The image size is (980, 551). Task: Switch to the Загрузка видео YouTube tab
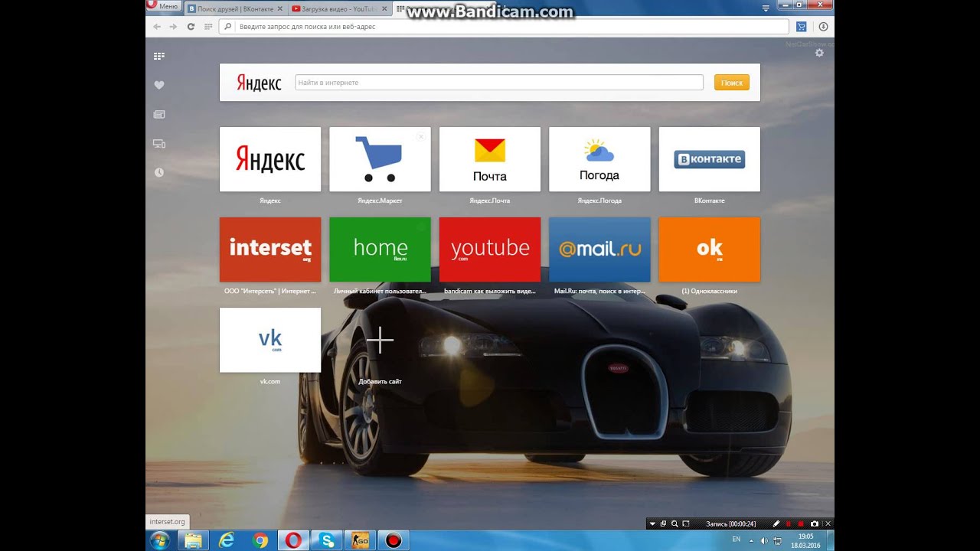(340, 8)
